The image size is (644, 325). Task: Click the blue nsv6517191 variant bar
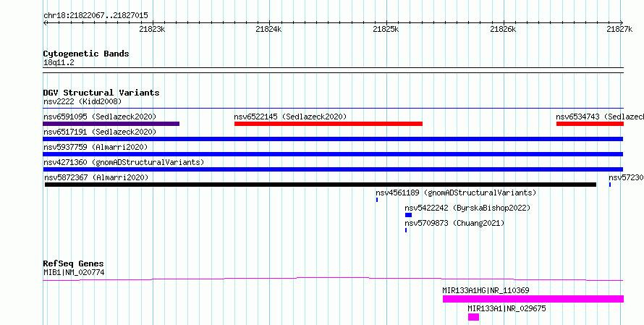click(333, 139)
